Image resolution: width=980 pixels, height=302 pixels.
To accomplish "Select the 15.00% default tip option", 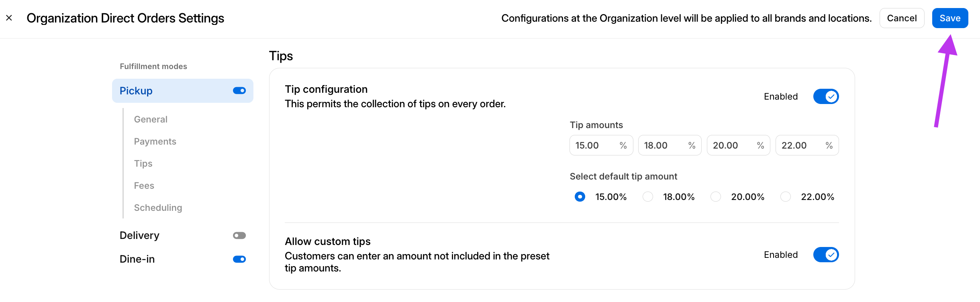I will (580, 197).
